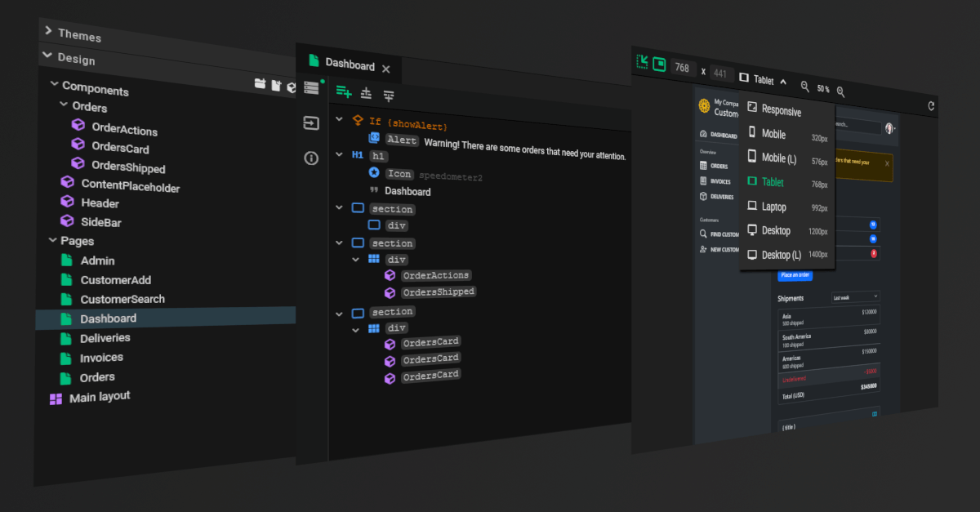The height and width of the screenshot is (512, 980).
Task: Select the OrdersShipped component in Design tree
Action: pos(128,167)
